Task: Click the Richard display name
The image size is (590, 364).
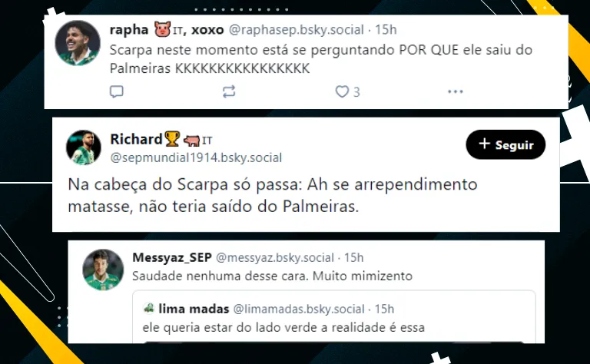Action: coord(136,139)
